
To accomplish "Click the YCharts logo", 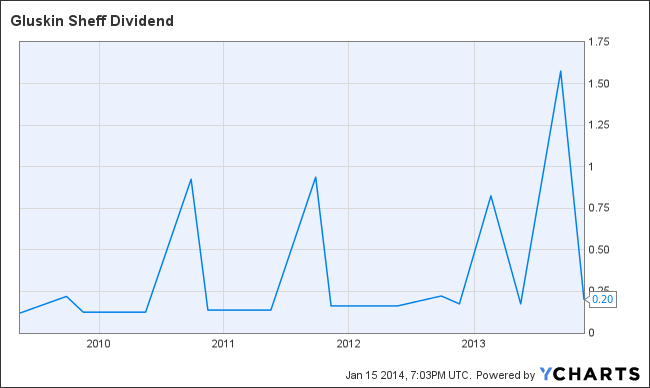I will (590, 374).
